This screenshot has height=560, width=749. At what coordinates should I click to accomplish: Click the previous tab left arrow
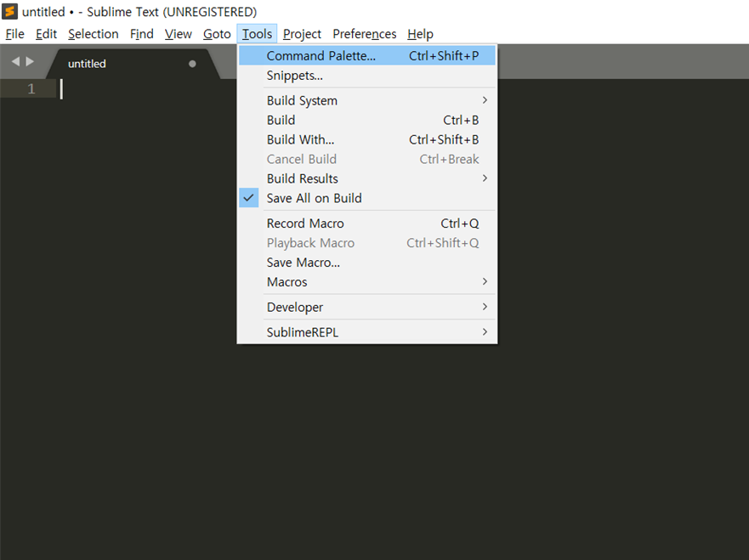15,61
